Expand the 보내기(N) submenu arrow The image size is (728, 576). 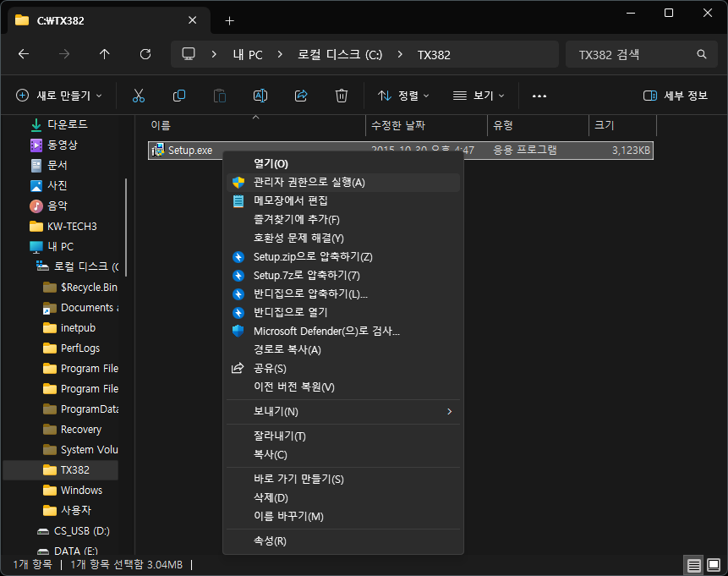click(x=449, y=412)
